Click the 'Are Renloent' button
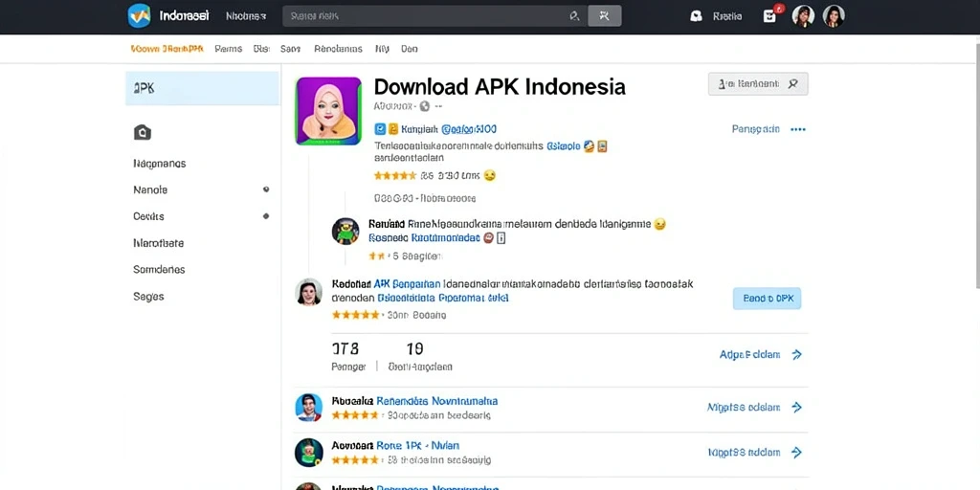 [758, 84]
